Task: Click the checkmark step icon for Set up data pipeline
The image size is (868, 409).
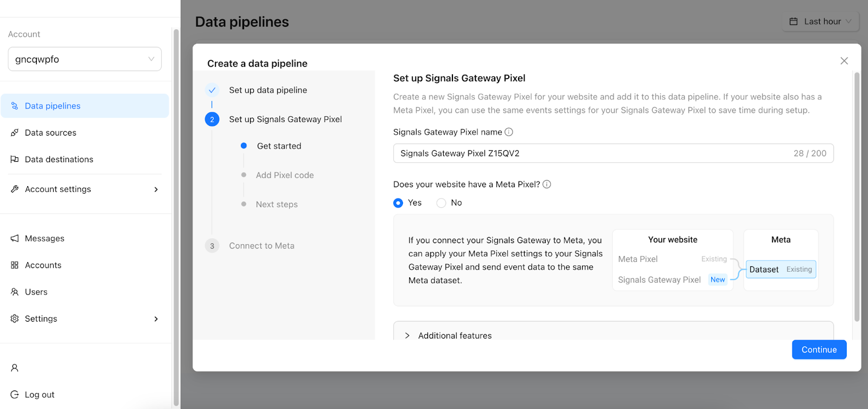Action: pos(212,90)
